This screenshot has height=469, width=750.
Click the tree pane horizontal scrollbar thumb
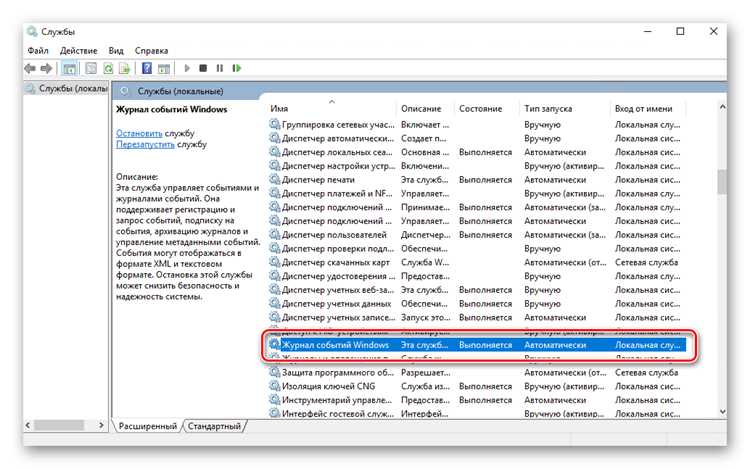59,425
